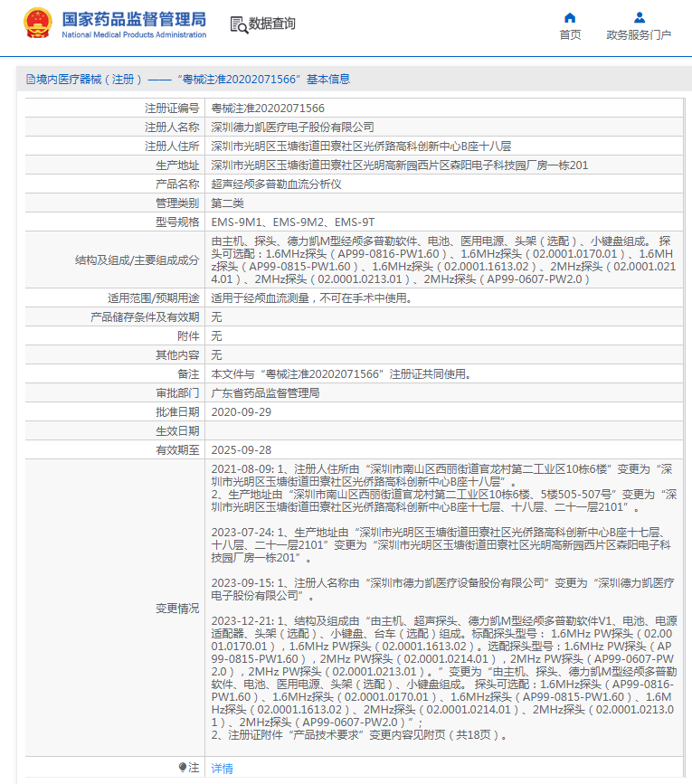Click the 政务服务门户 user icon
This screenshot has width=692, height=784.
click(639, 18)
